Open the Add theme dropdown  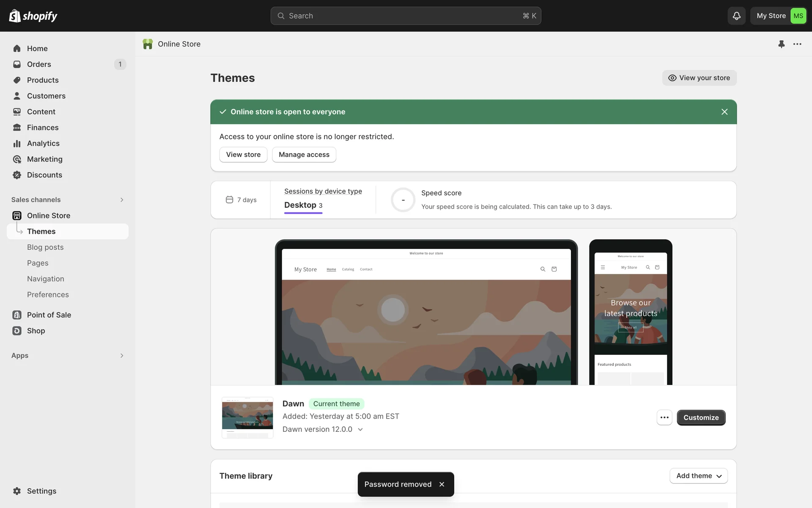pos(698,476)
